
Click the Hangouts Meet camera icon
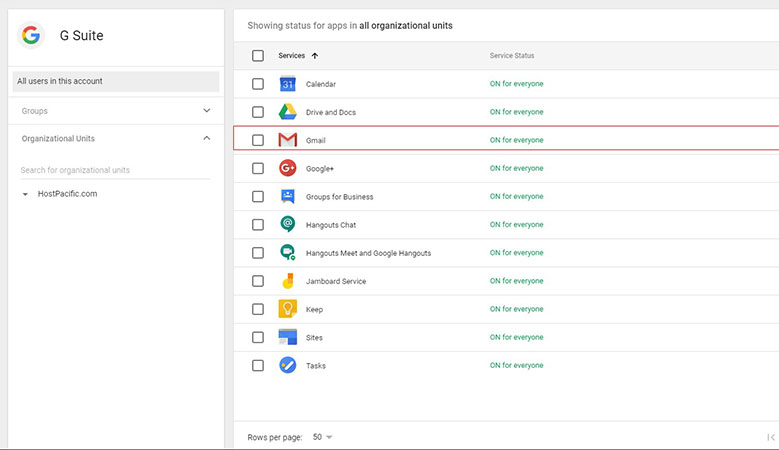pos(288,253)
